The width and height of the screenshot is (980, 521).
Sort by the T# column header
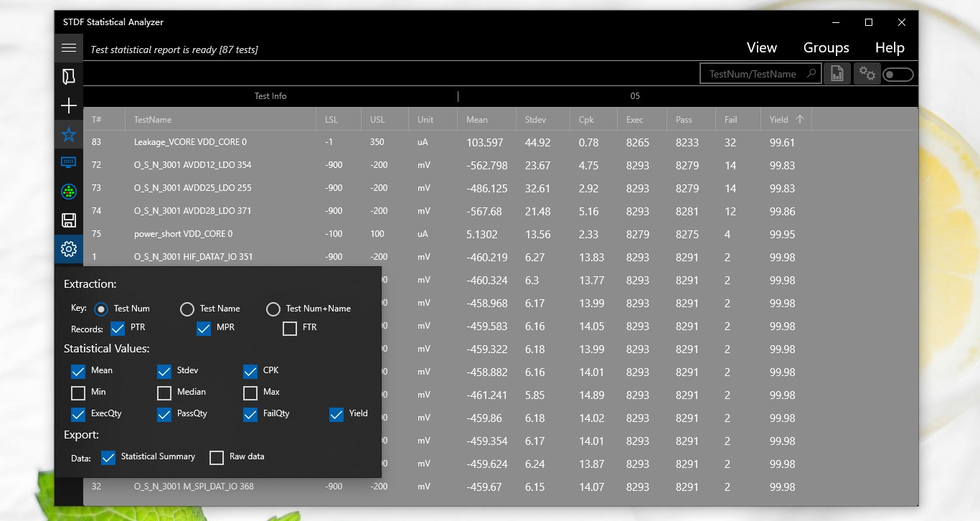105,119
